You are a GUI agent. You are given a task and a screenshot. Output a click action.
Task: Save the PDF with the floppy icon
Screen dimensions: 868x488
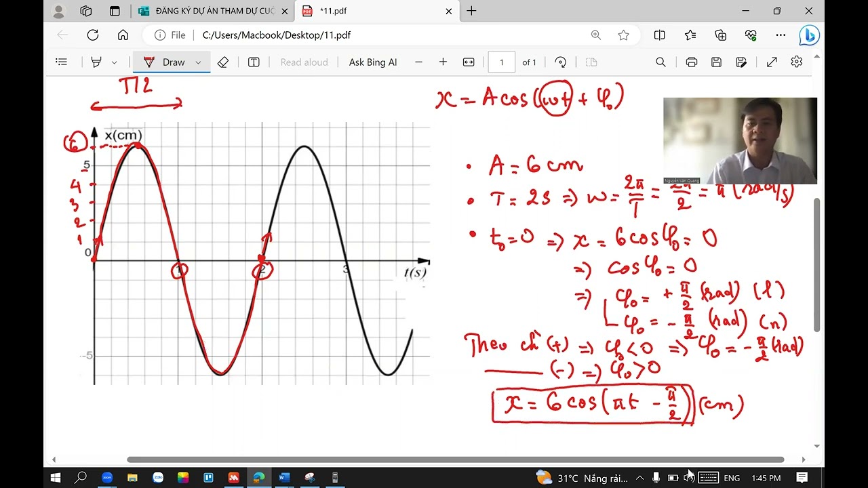[x=716, y=62]
